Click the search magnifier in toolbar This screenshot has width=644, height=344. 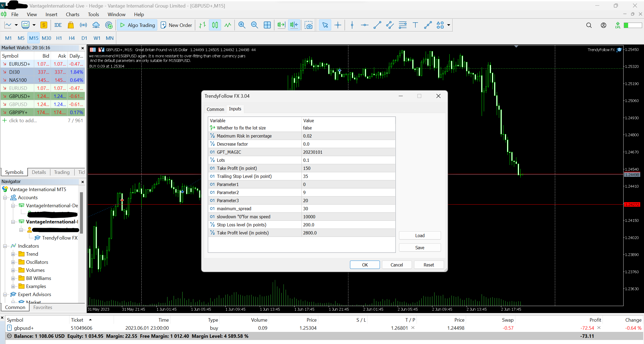[x=589, y=25]
